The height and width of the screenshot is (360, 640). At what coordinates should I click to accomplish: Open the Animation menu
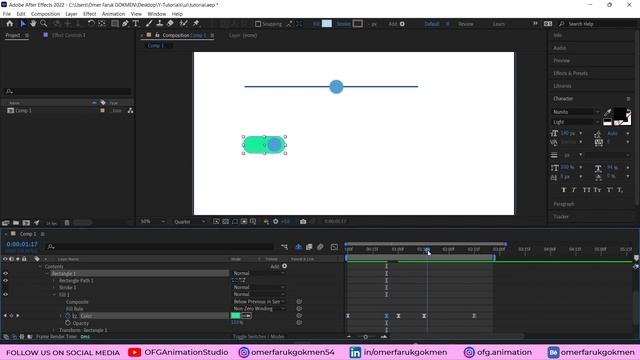coord(113,14)
